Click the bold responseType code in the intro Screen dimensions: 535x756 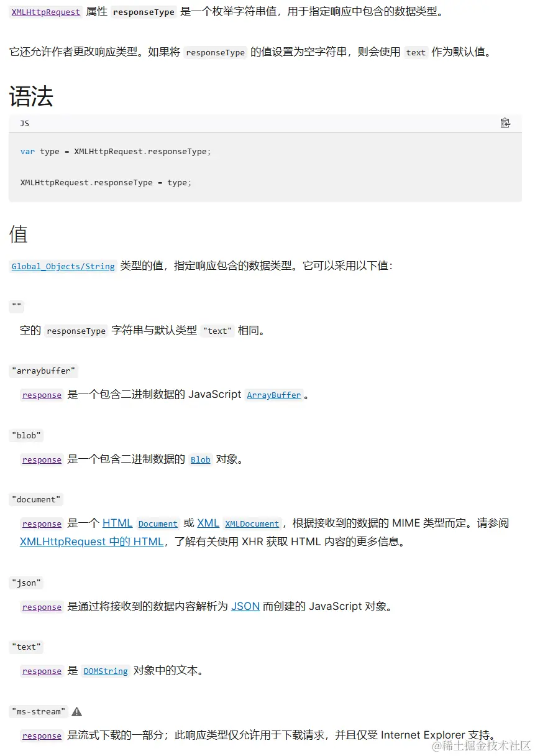point(144,12)
